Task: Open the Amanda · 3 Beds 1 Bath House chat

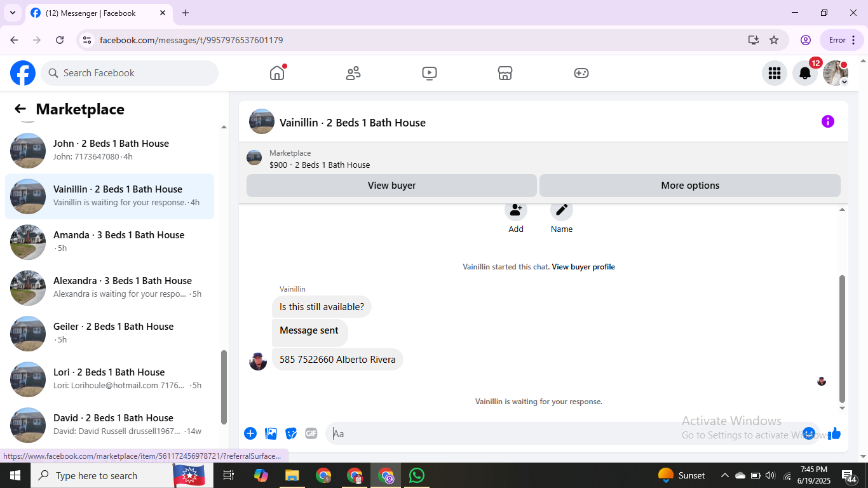Action: 110,242
